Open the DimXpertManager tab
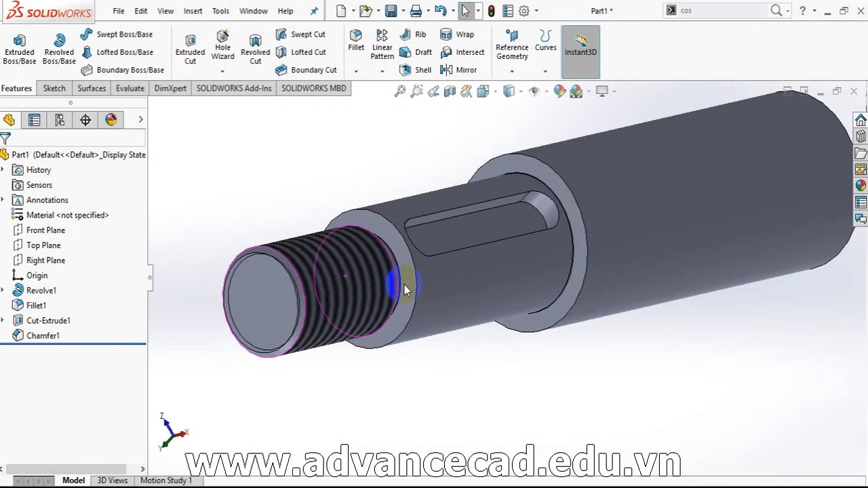Image resolution: width=868 pixels, height=488 pixels. click(85, 120)
